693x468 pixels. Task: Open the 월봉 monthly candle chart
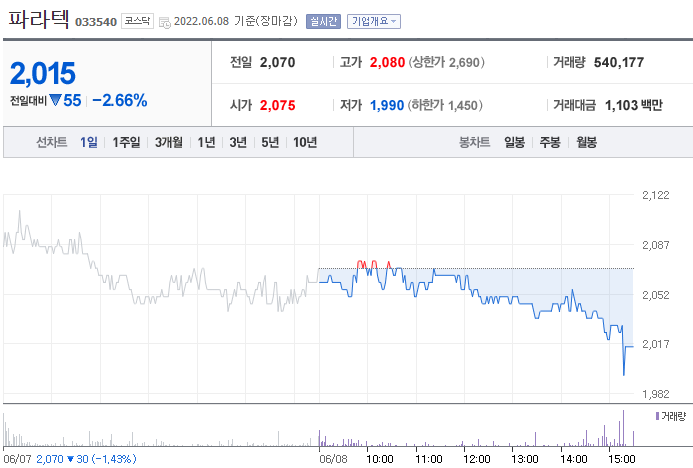586,142
